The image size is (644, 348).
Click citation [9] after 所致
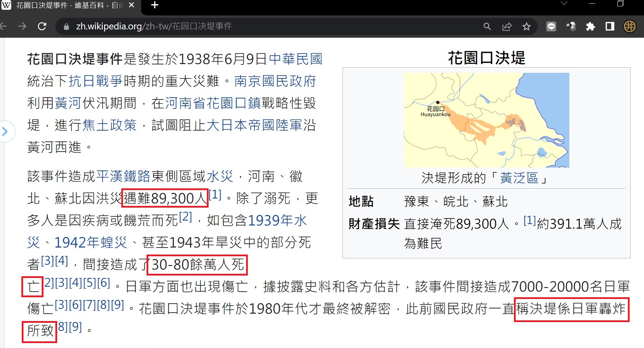click(75, 327)
